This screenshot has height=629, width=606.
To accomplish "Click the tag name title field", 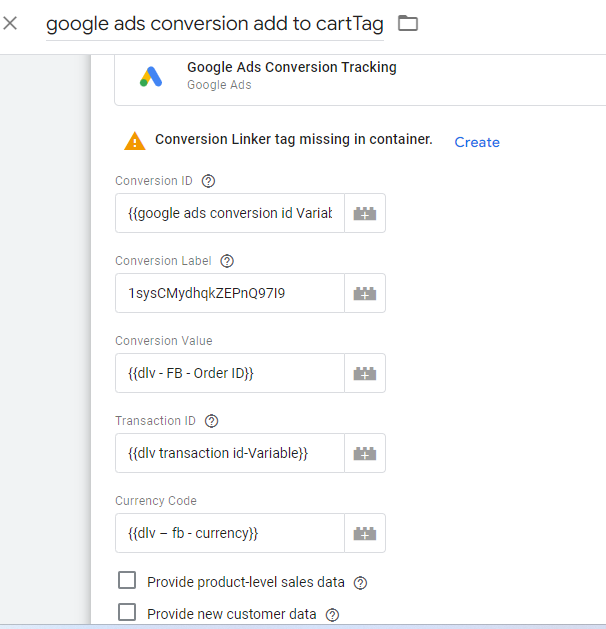I will (214, 24).
